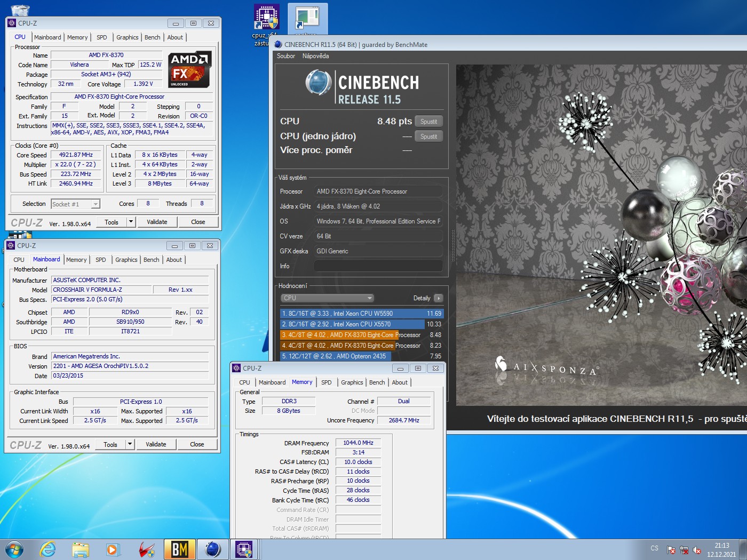Switch to Bench tab in top CPU-Z window
Viewport: 747px width, 560px height.
coord(152,37)
